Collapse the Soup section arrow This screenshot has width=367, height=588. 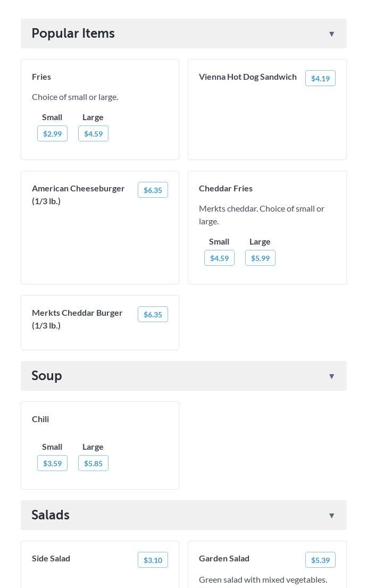[x=331, y=376]
